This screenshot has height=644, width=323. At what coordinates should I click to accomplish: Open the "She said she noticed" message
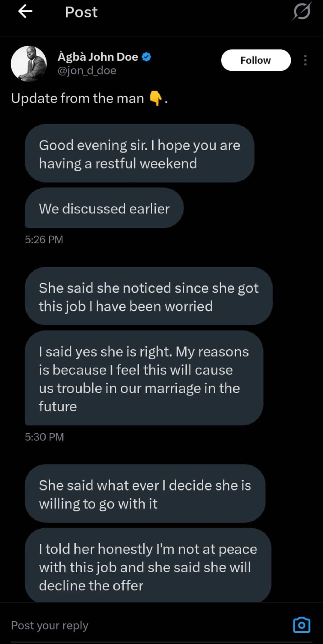click(149, 297)
